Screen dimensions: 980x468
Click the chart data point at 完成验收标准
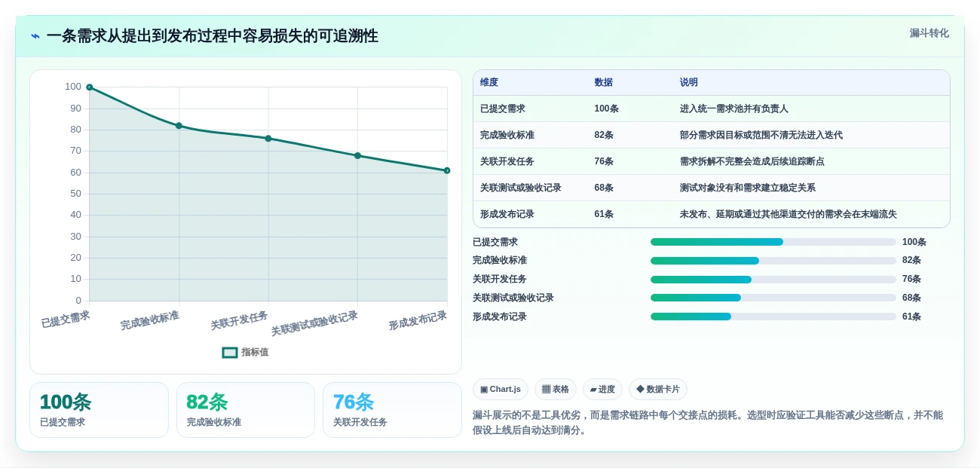point(179,126)
